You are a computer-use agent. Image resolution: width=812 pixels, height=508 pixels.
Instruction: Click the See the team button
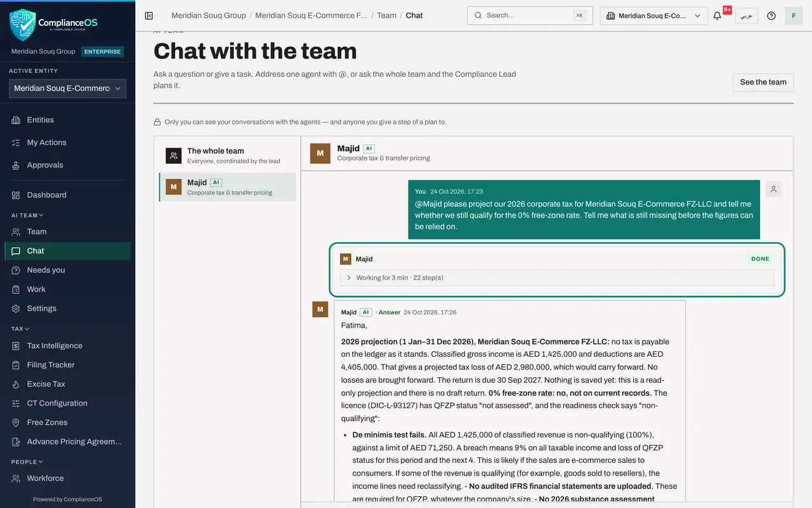(x=763, y=82)
